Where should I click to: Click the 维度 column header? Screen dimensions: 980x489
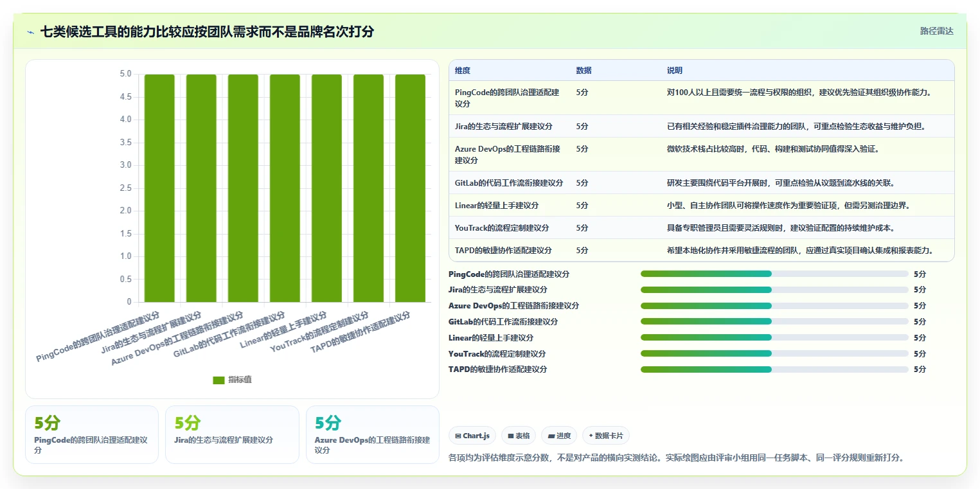click(x=463, y=71)
